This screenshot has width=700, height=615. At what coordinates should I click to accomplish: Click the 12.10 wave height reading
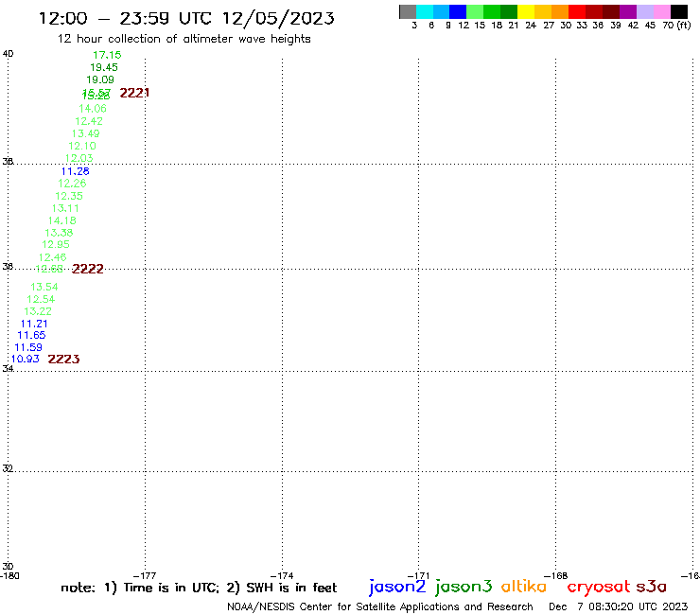pyautogui.click(x=82, y=146)
